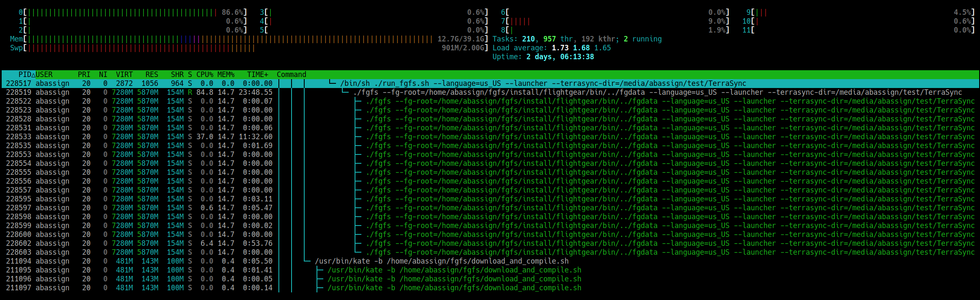Select process row with PID 228597

(490, 208)
